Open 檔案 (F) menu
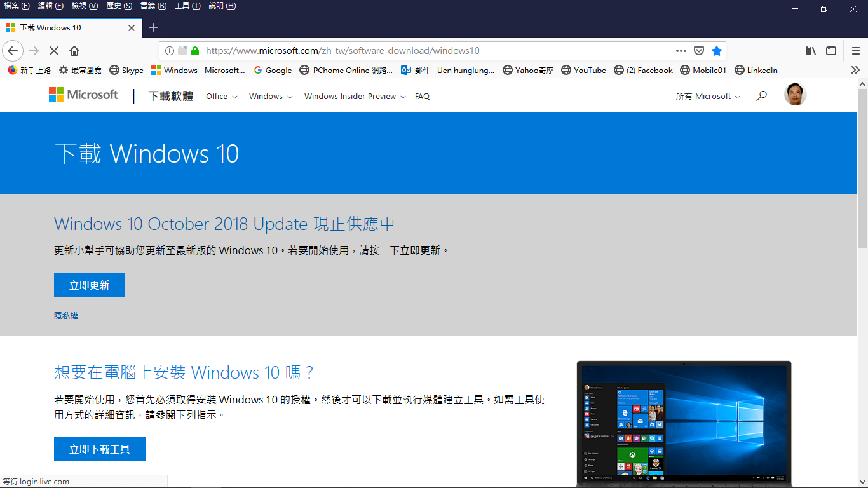Image resolution: width=868 pixels, height=488 pixels. (x=17, y=6)
